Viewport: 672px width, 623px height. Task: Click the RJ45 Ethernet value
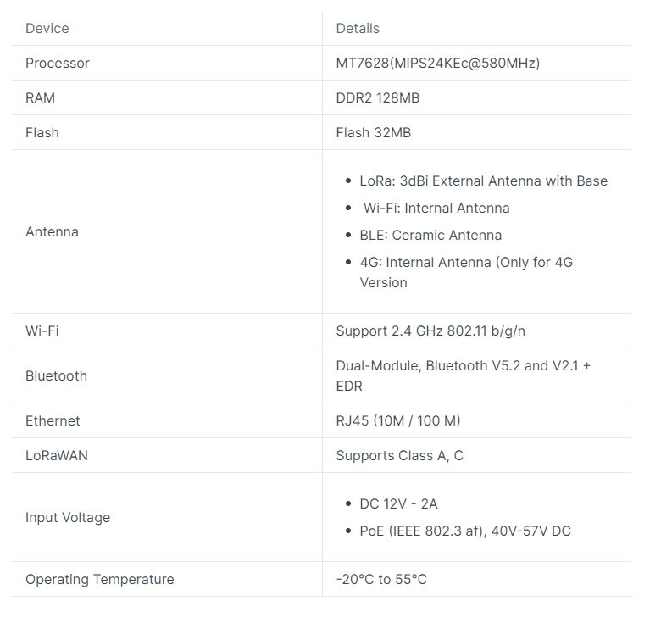[x=398, y=420]
